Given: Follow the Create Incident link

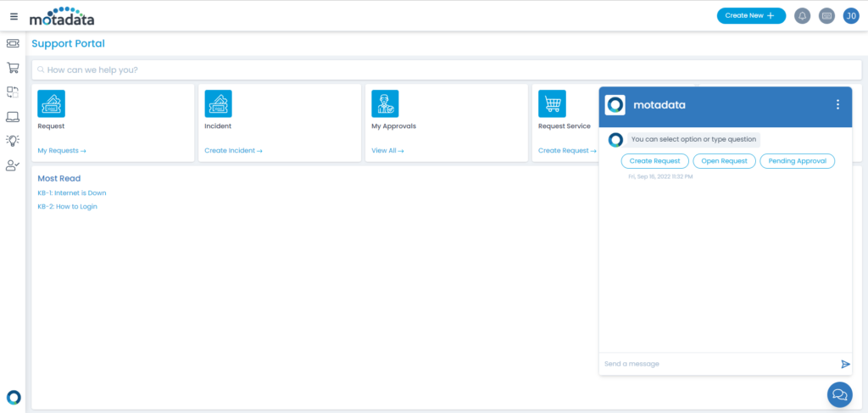Looking at the screenshot, I should pos(234,151).
